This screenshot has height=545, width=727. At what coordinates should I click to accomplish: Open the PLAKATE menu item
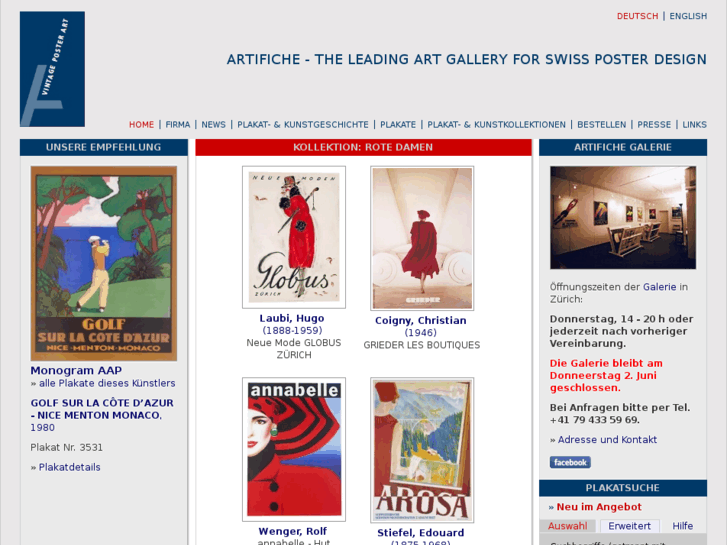pyautogui.click(x=398, y=125)
